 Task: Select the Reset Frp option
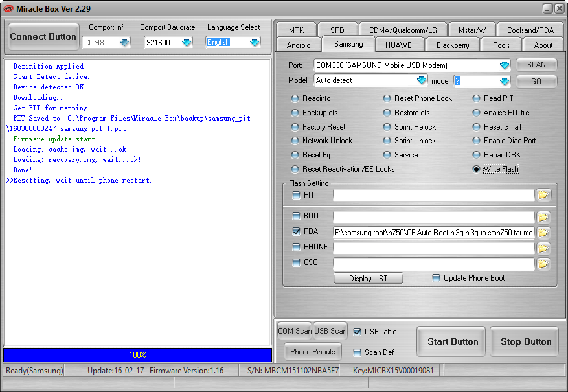click(x=295, y=155)
